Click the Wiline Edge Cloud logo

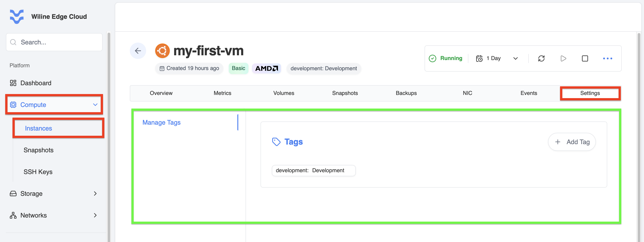(x=17, y=17)
